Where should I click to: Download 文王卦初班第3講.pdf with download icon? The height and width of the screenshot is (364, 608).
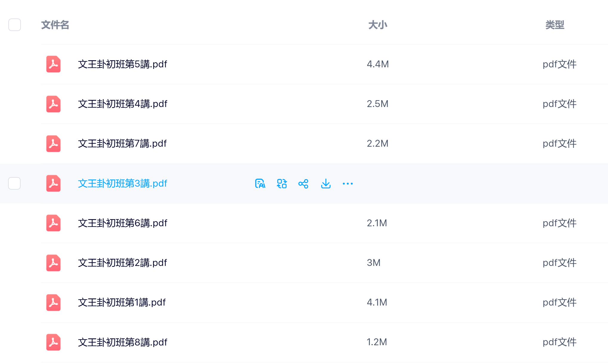click(326, 184)
